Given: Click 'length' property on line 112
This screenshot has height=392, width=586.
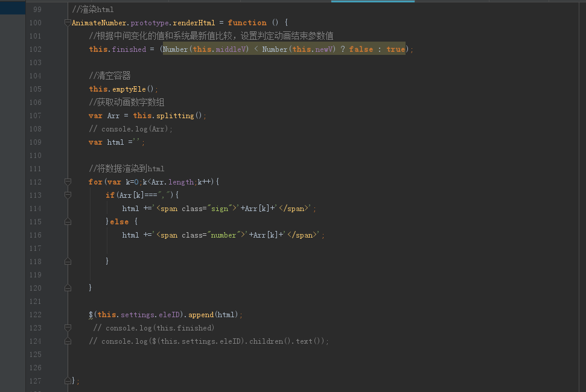Looking at the screenshot, I should coord(181,182).
